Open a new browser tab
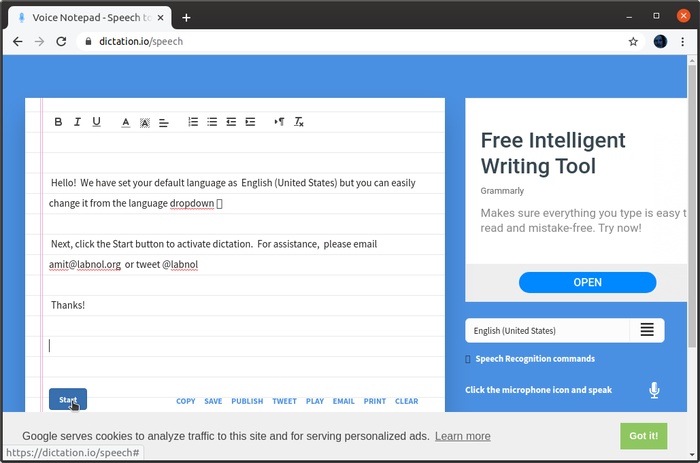 [x=187, y=18]
